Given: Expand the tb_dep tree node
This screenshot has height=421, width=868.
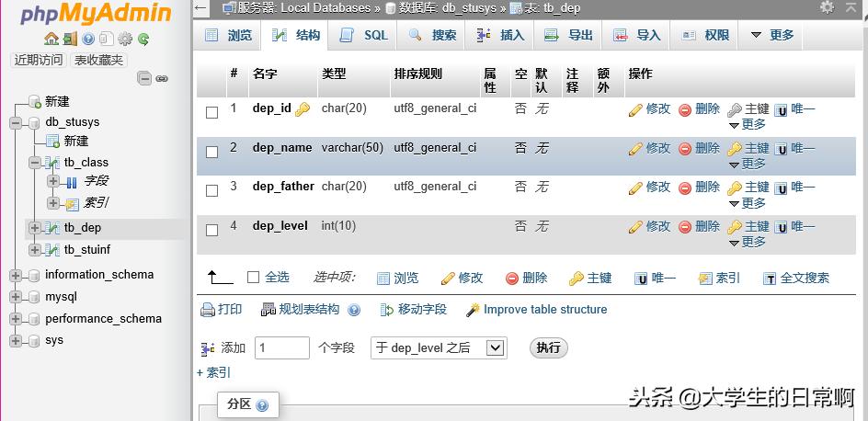Looking at the screenshot, I should point(35,228).
